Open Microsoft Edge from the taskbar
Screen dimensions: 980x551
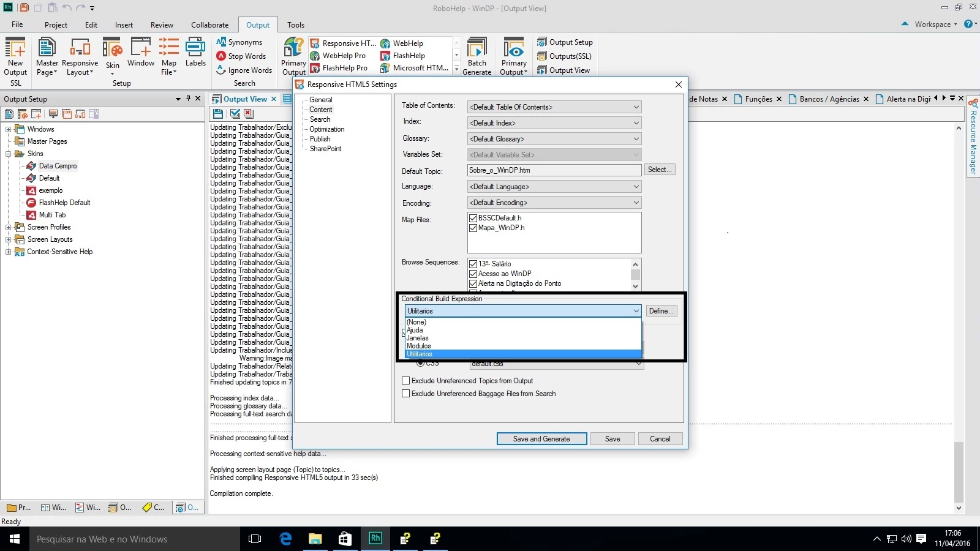(x=285, y=539)
